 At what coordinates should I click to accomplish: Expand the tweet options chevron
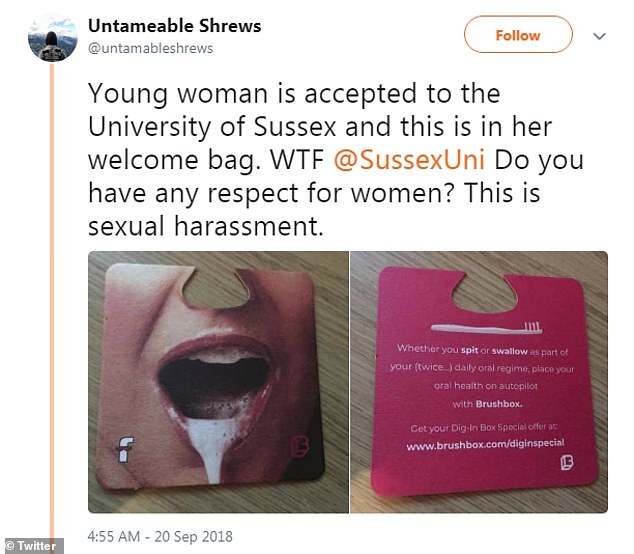[x=599, y=36]
